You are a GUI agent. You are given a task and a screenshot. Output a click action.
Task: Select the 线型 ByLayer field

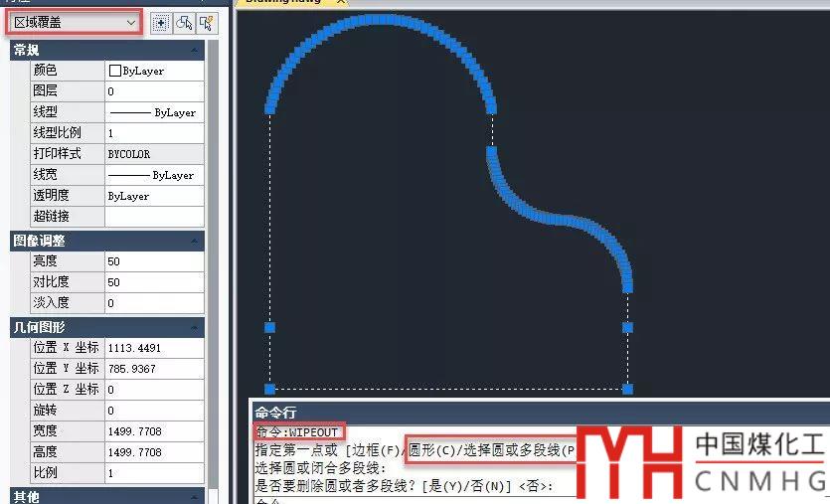click(x=153, y=112)
